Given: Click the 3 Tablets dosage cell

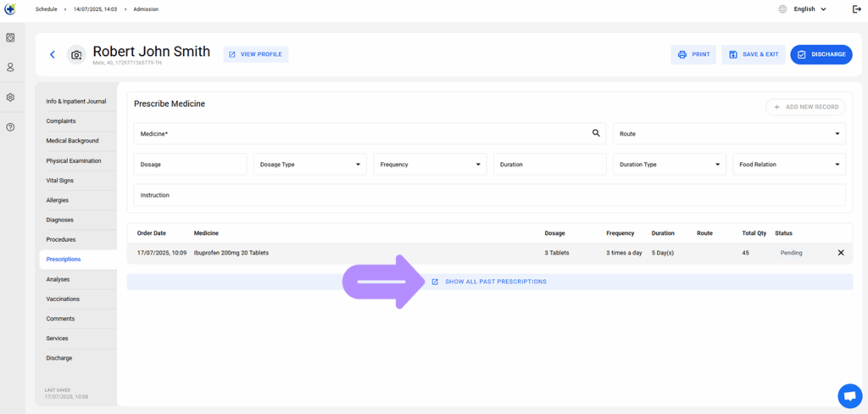Looking at the screenshot, I should click(557, 253).
